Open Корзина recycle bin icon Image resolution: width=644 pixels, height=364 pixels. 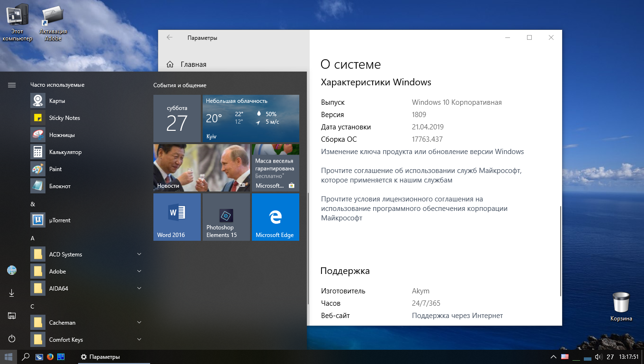point(621,307)
